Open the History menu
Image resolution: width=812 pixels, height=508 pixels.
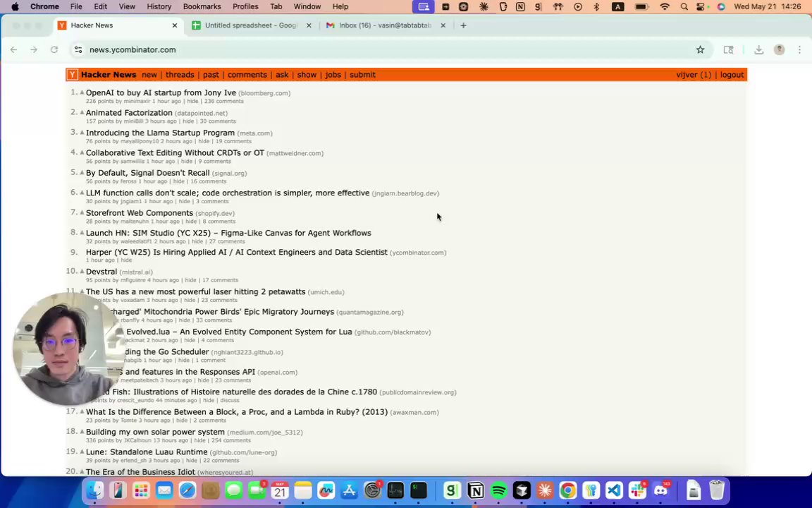click(x=159, y=7)
